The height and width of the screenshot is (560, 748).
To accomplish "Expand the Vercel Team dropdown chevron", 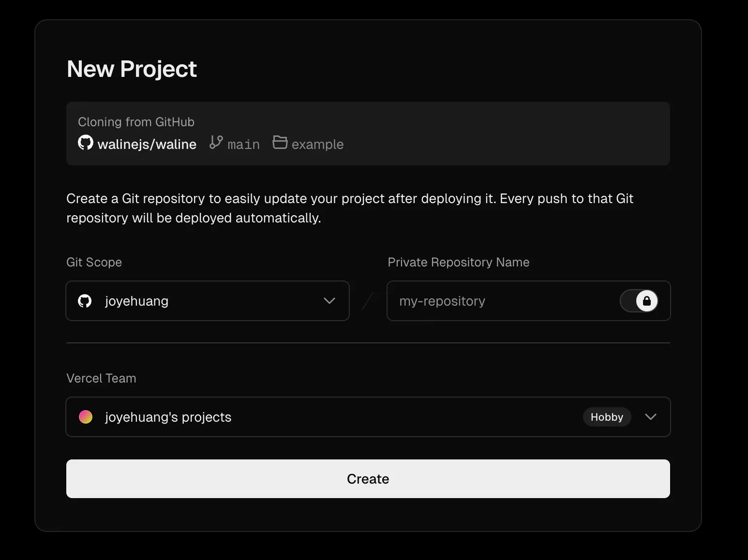I will [x=651, y=417].
